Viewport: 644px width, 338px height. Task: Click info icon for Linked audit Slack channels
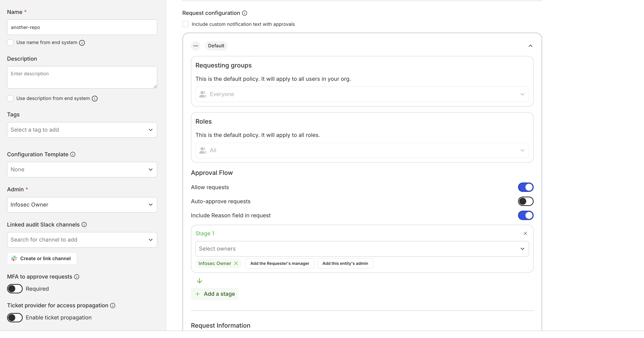pos(84,225)
